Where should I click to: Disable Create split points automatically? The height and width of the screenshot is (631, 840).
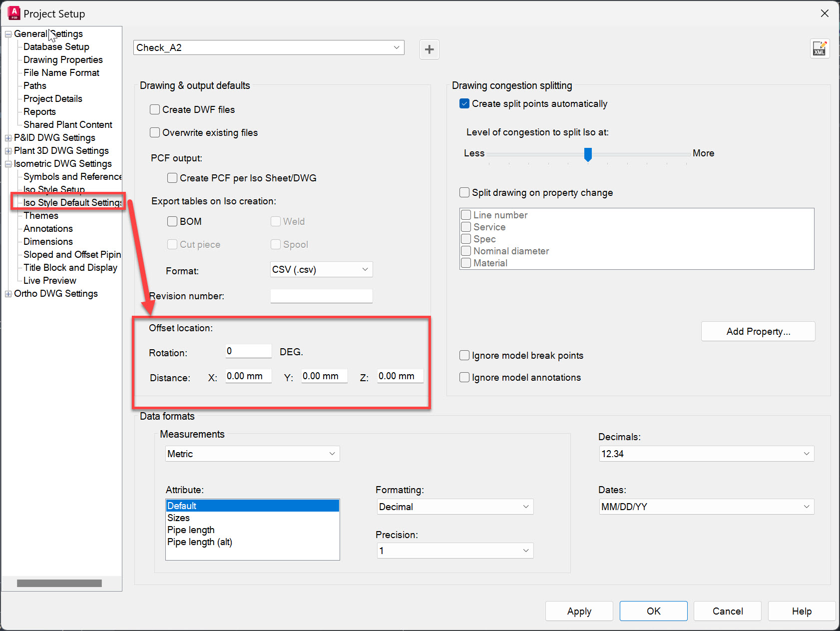pos(464,103)
